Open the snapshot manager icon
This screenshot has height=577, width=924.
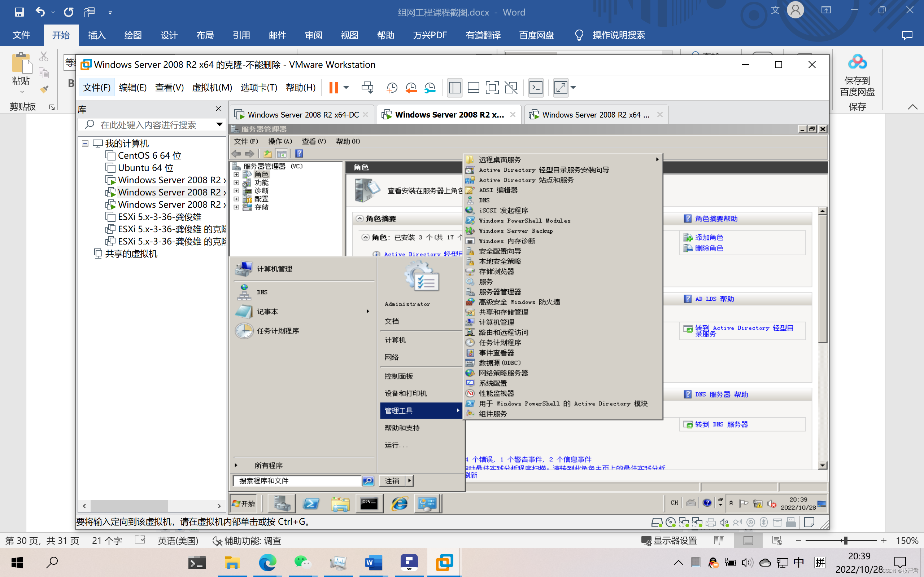(430, 88)
